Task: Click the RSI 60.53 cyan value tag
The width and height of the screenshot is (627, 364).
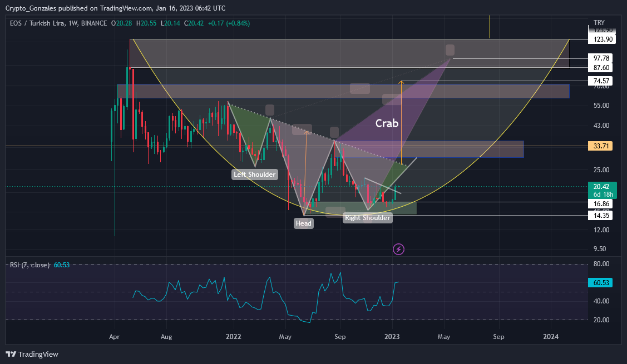Action: 601,282
